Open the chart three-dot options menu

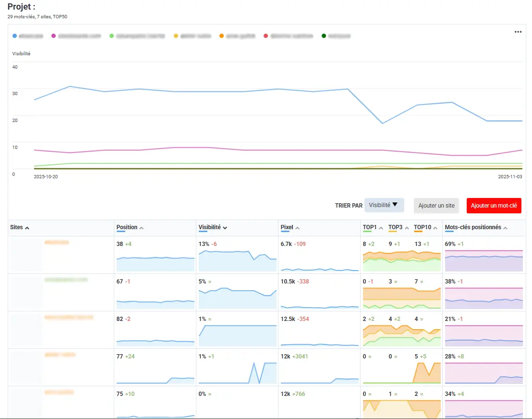[x=518, y=32]
